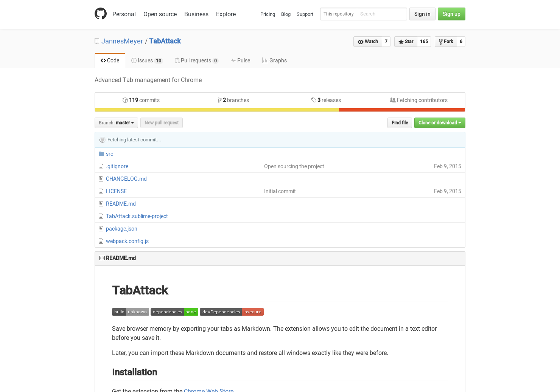Watch this repository
Screen dimensions: 560x392
click(367, 42)
